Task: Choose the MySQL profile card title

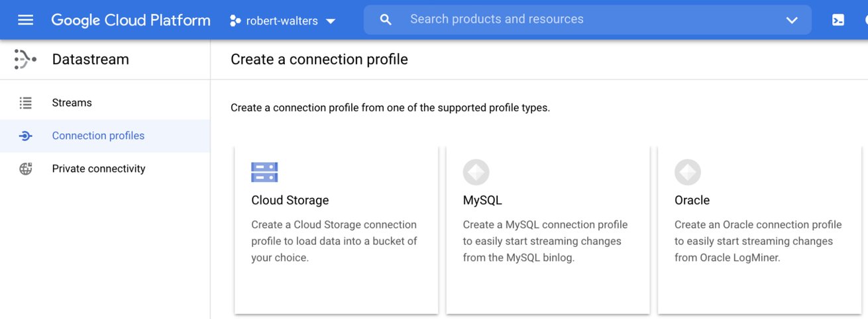Action: (482, 200)
